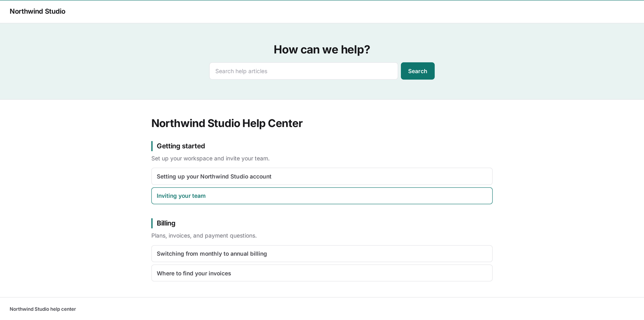Click the Northwind Studio header logo
Viewport: 644px width, 320px height.
37,11
